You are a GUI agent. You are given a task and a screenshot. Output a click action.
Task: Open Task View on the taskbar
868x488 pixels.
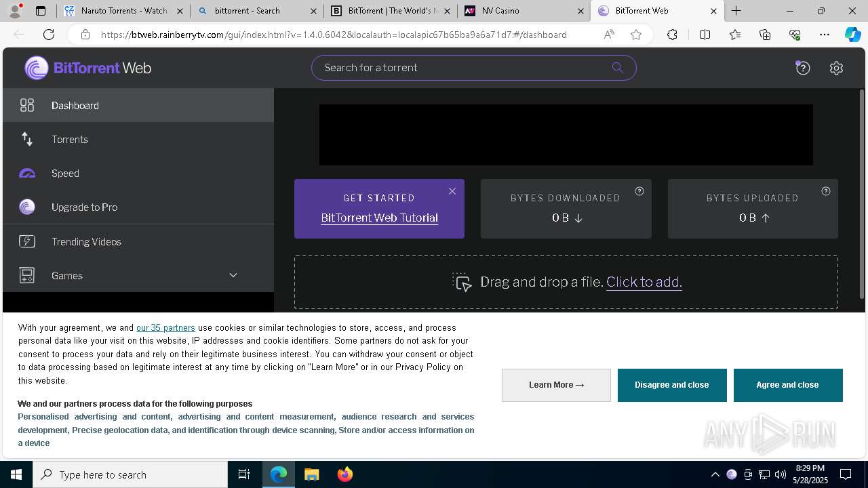[244, 474]
